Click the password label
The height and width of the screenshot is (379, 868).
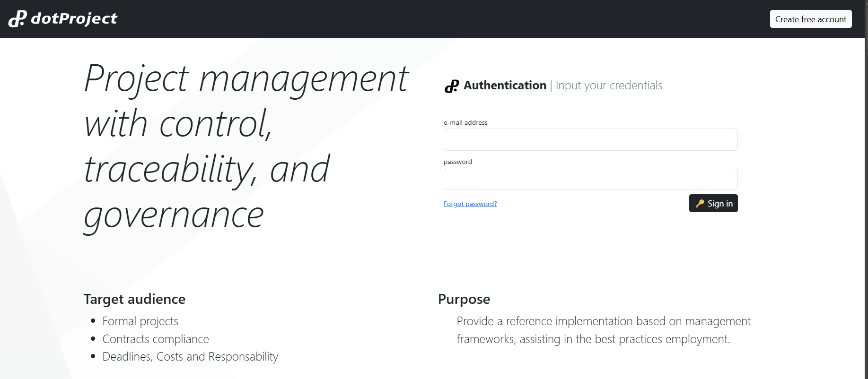[x=457, y=162]
